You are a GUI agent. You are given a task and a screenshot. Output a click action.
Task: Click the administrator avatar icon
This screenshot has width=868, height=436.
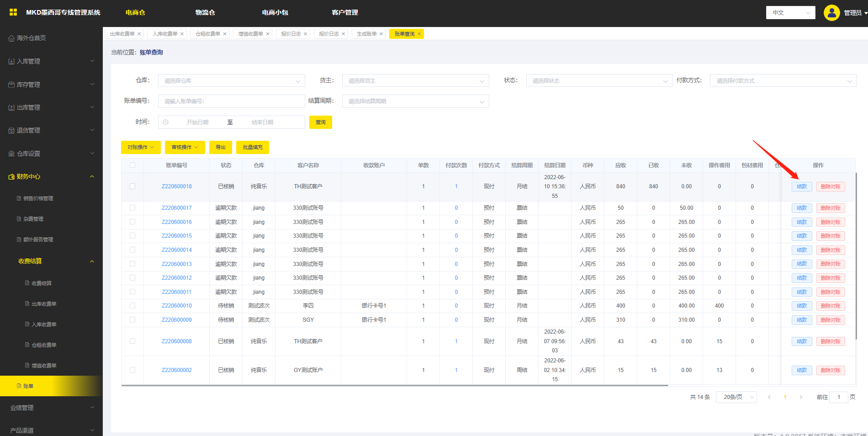831,13
